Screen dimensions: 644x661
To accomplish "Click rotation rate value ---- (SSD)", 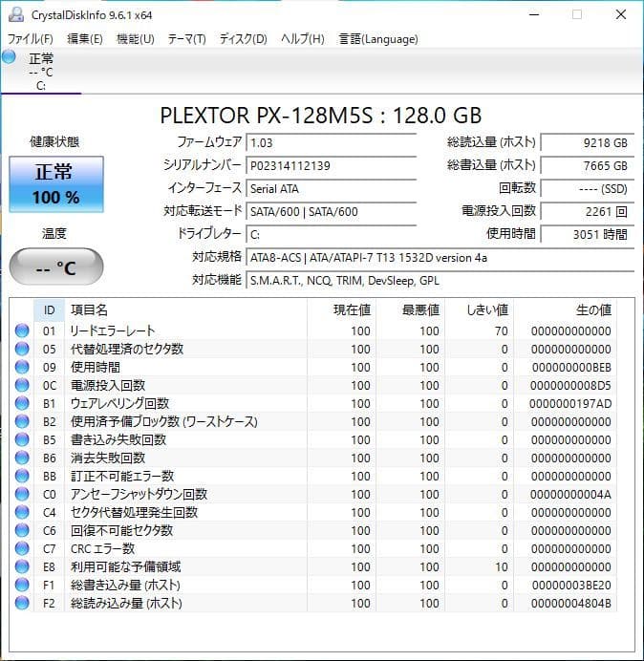I will pyautogui.click(x=587, y=188).
